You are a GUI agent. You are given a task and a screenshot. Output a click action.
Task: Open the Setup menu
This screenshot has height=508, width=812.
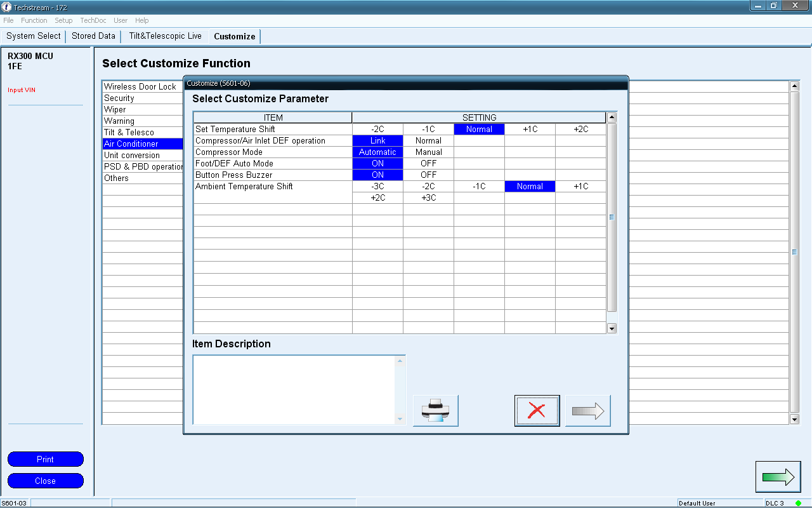coord(63,20)
